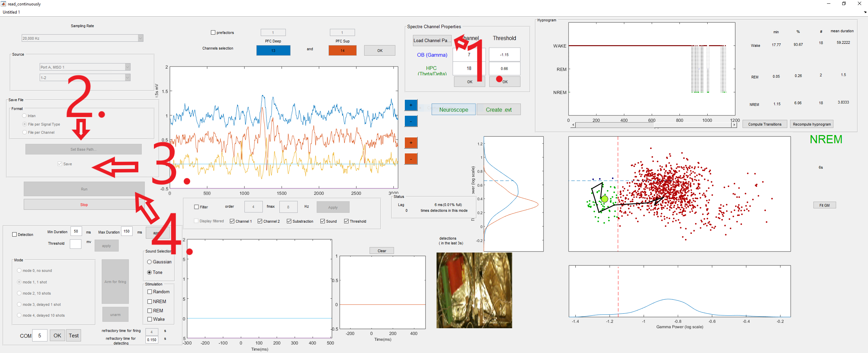This screenshot has height=353, width=868.
Task: Click the orange minus icon for PFC Sup scaling
Action: pyautogui.click(x=411, y=159)
